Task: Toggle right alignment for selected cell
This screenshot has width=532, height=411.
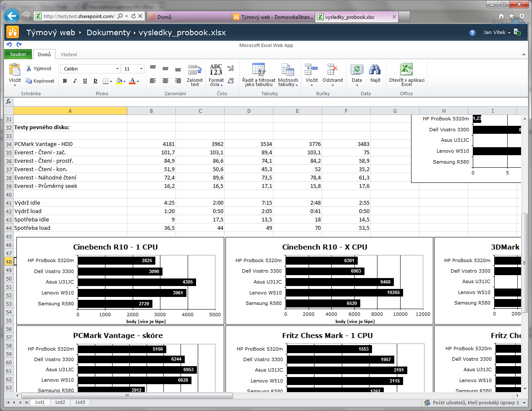Action: click(x=177, y=81)
